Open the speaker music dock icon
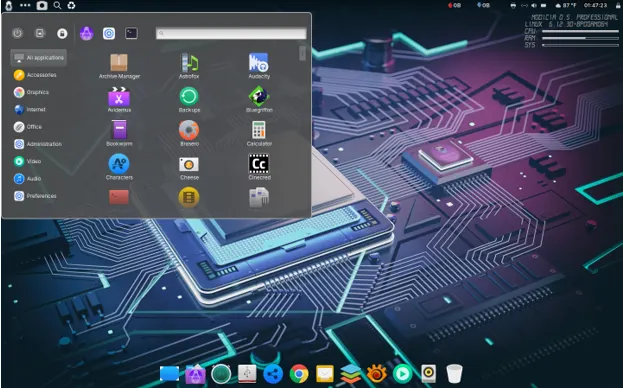Screen dimensions: 623x388 pos(428,374)
